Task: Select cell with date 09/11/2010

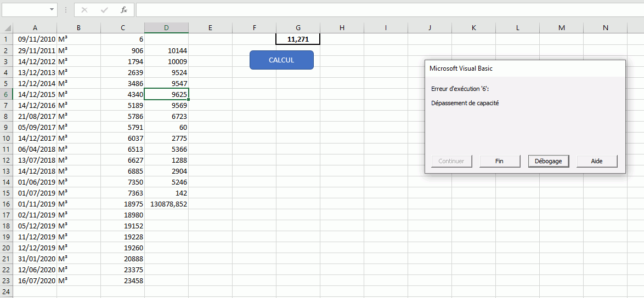Action: 35,39
